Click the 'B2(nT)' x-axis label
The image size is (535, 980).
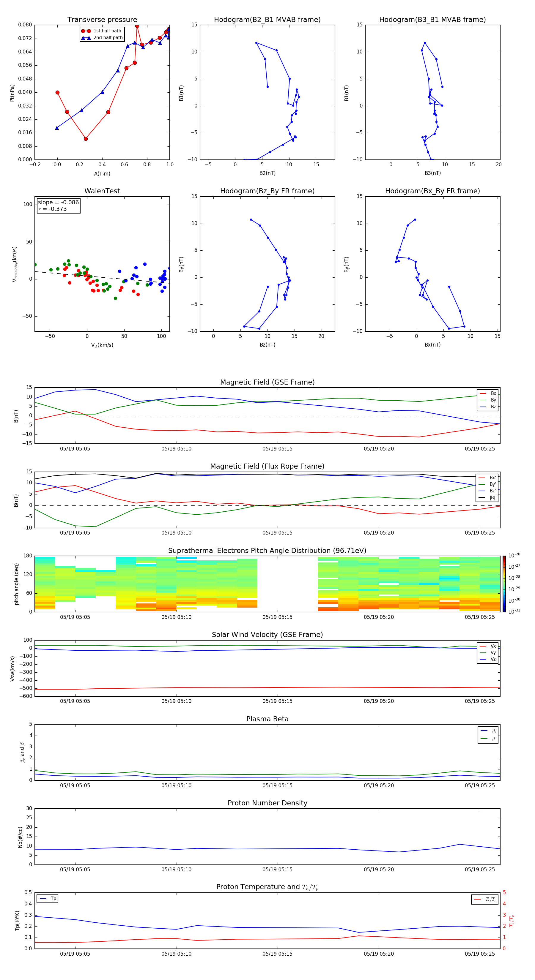267,173
